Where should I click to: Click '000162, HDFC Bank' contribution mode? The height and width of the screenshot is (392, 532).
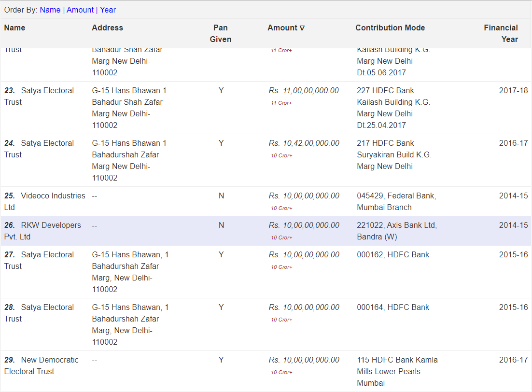point(393,255)
